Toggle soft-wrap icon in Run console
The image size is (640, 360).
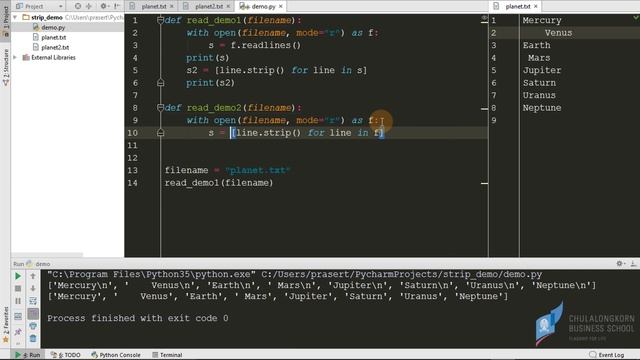(x=33, y=301)
